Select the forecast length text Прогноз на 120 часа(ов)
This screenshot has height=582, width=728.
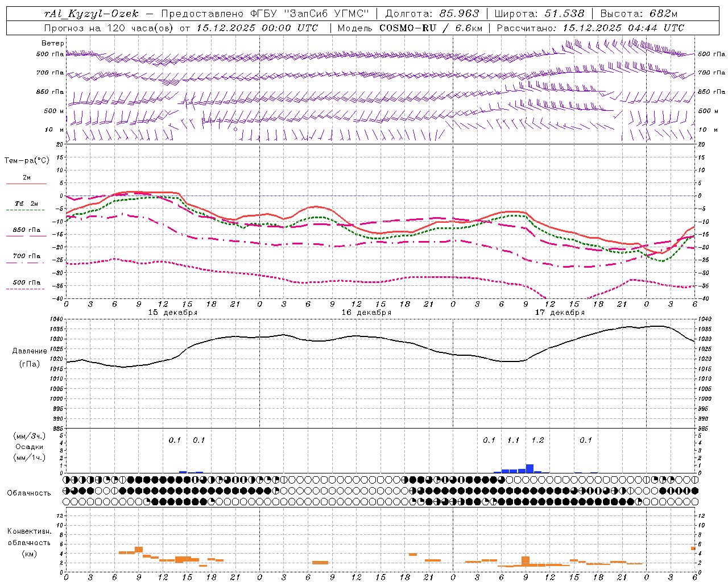pyautogui.click(x=110, y=28)
